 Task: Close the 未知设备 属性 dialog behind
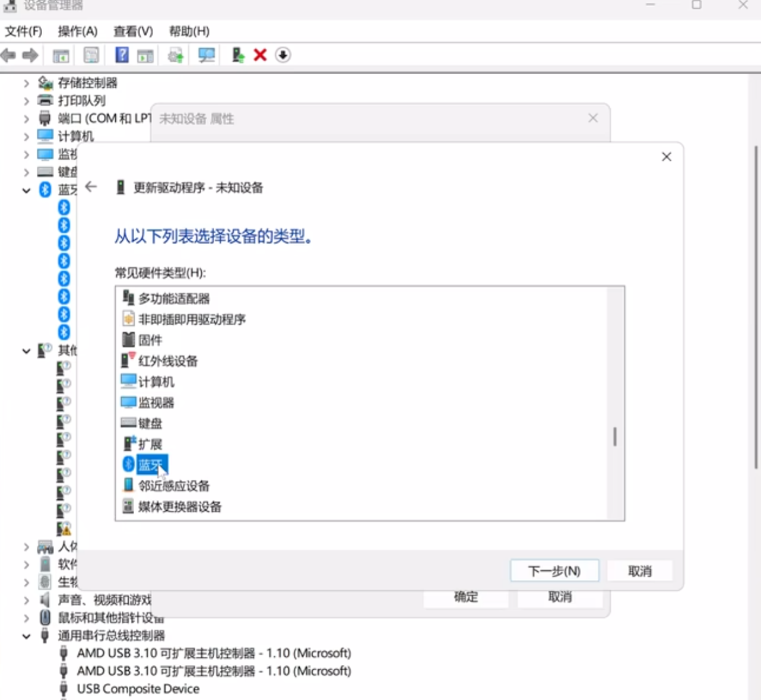(x=593, y=118)
